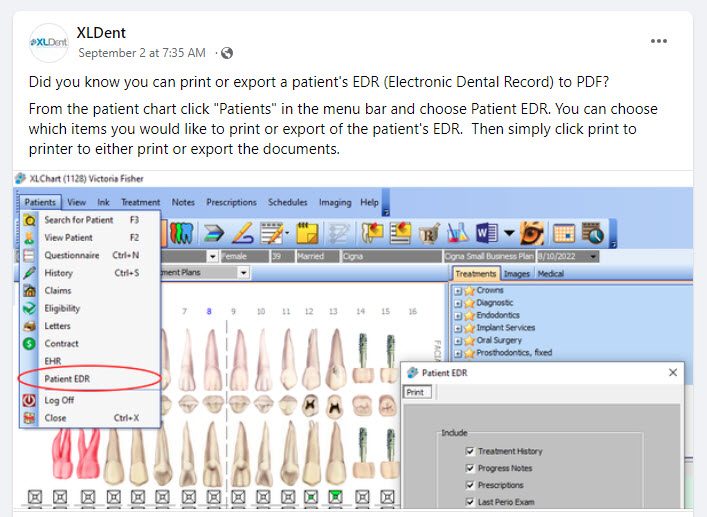
Task: Click the colored teeth chart icon
Action: 181,233
